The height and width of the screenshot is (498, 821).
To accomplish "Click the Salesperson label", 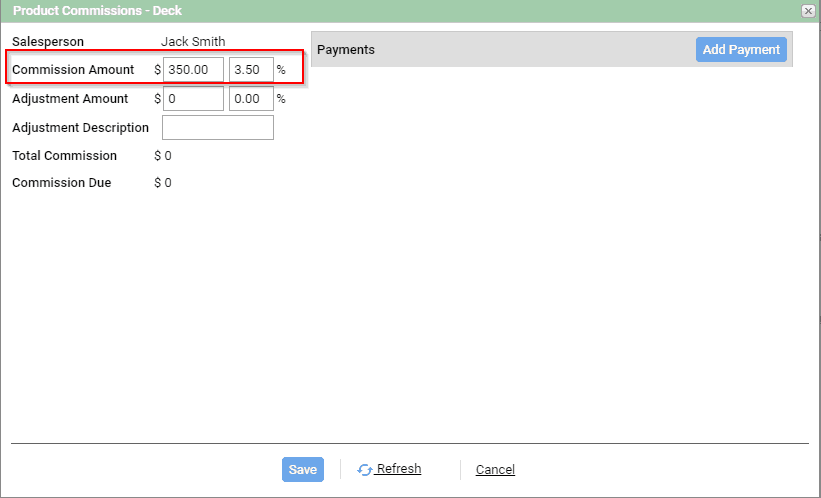I will 48,42.
